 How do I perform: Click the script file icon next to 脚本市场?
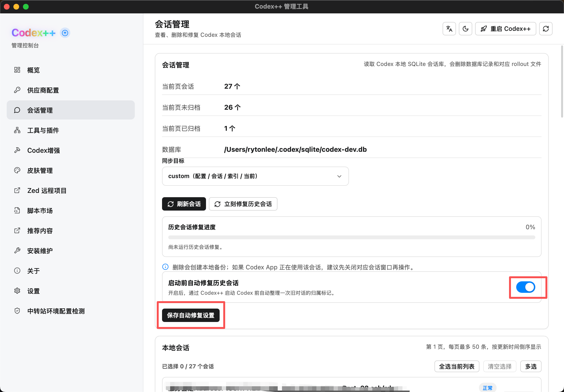[x=17, y=211]
